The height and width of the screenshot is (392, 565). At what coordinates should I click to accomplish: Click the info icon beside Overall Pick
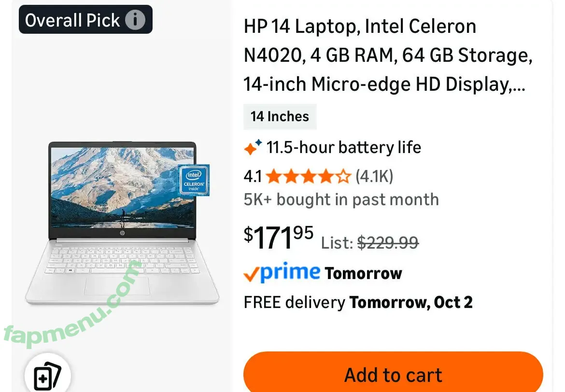pyautogui.click(x=135, y=20)
